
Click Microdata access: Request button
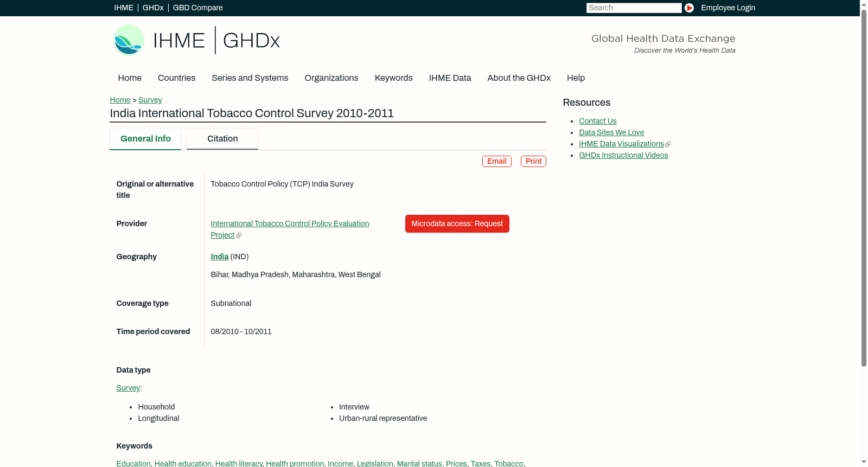pyautogui.click(x=457, y=223)
